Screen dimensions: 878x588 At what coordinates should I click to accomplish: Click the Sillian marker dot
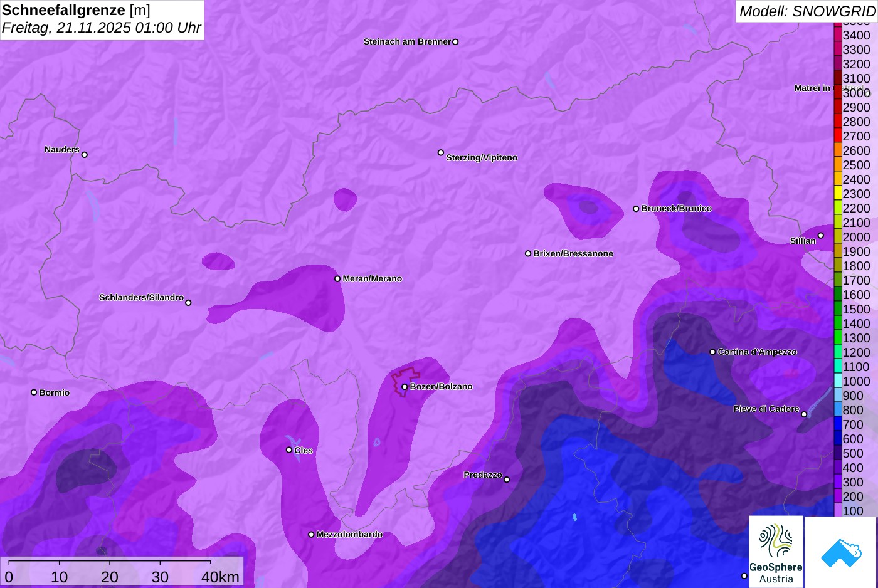click(x=820, y=236)
